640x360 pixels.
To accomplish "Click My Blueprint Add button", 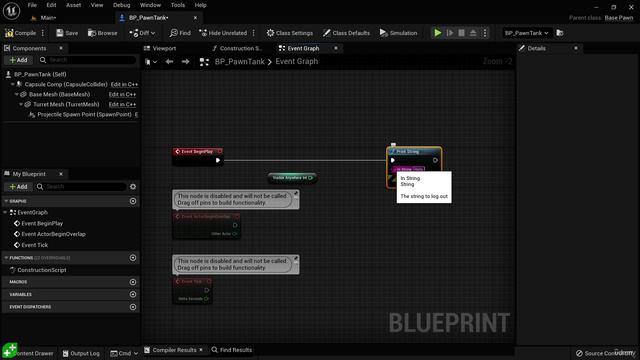I will 18,187.
